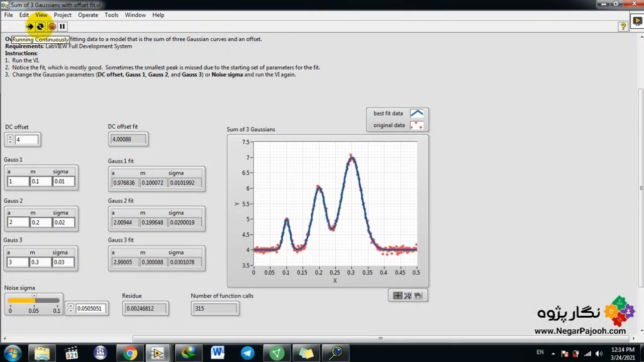Image resolution: width=644 pixels, height=362 pixels.
Task: Pause the running VI
Action: [62, 27]
